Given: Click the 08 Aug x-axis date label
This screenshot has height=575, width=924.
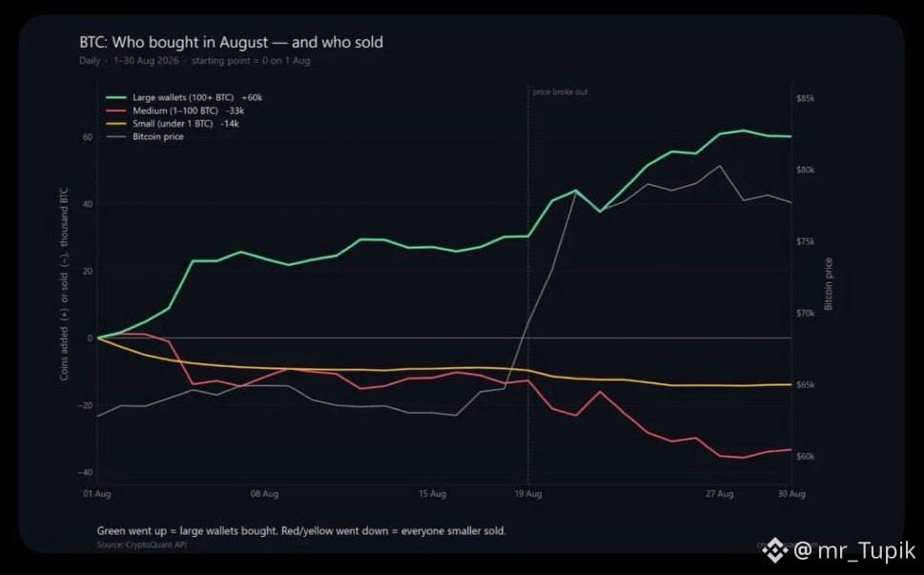Looking at the screenshot, I should tap(264, 494).
